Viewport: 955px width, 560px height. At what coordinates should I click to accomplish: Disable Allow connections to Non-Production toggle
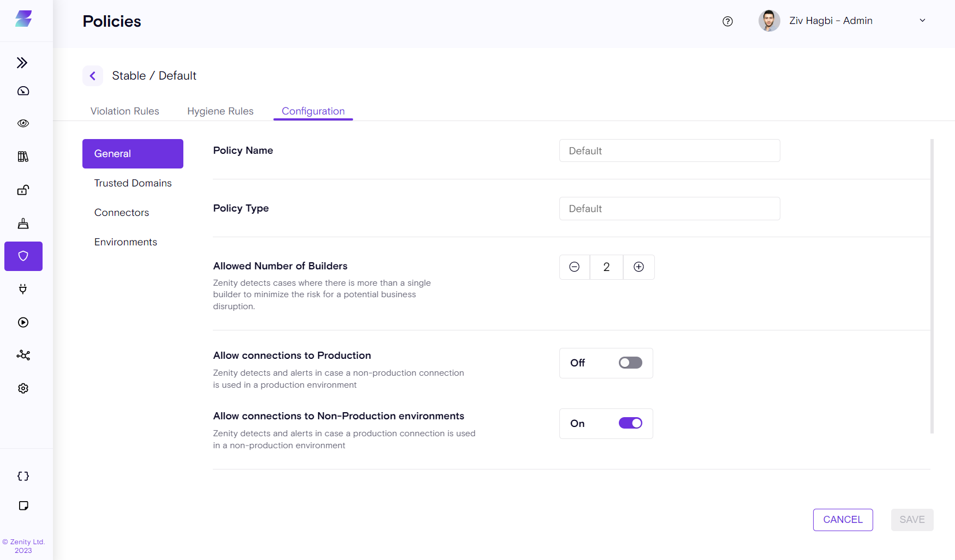click(x=630, y=424)
